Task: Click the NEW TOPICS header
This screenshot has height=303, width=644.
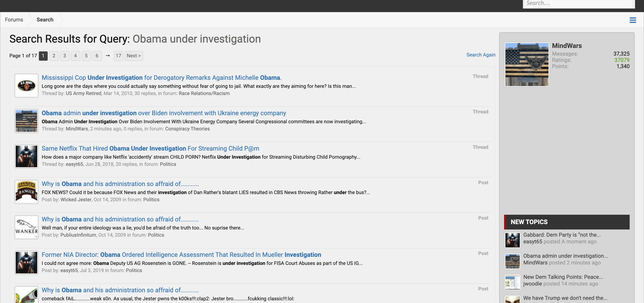Action: pyautogui.click(x=567, y=222)
